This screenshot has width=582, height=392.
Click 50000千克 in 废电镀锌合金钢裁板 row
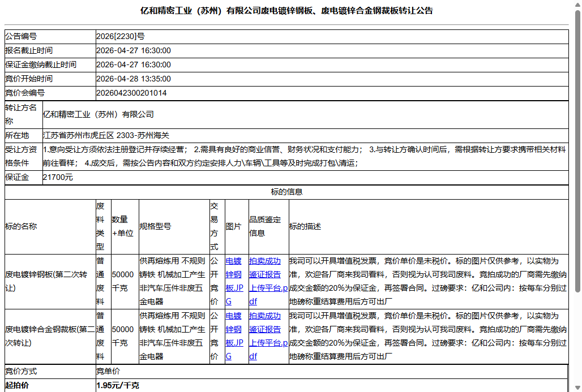click(123, 336)
